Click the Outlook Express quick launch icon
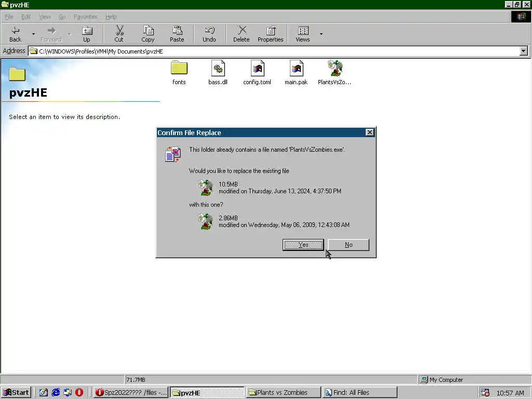 point(68,393)
